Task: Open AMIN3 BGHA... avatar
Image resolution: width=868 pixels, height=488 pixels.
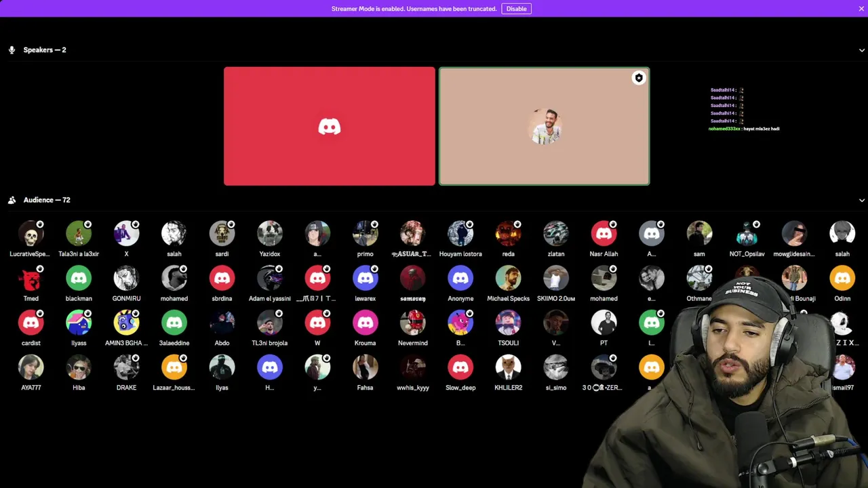Action: [x=126, y=323]
